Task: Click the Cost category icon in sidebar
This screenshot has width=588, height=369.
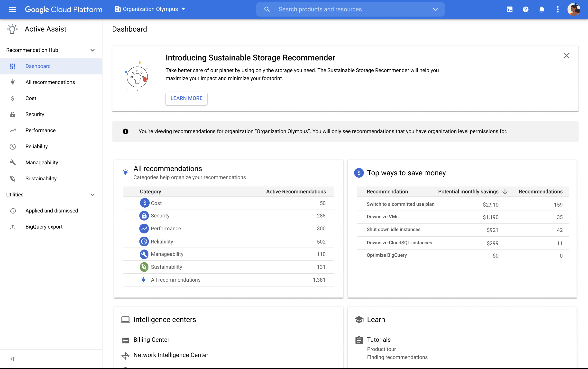Action: pos(12,98)
